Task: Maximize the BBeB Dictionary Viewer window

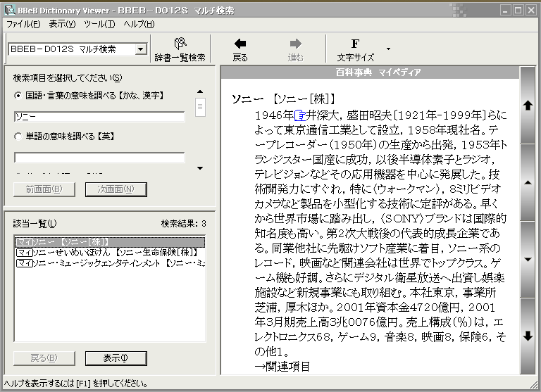Action: tap(518, 10)
